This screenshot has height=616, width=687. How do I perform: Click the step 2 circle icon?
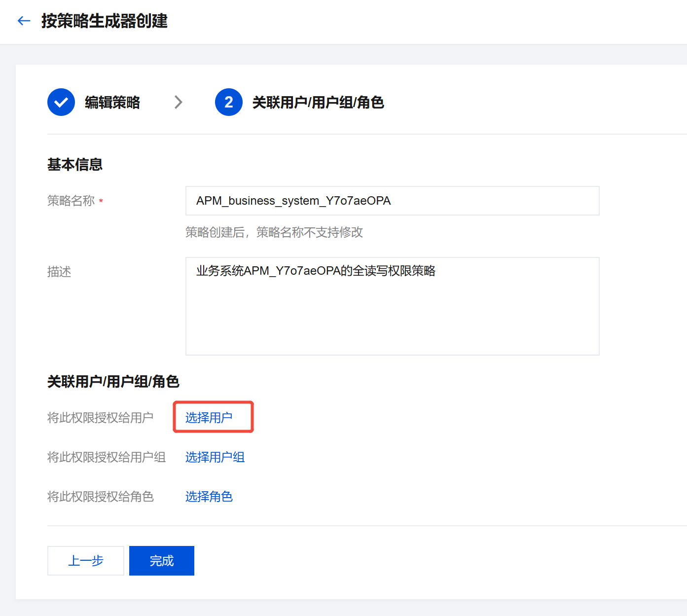(x=229, y=102)
